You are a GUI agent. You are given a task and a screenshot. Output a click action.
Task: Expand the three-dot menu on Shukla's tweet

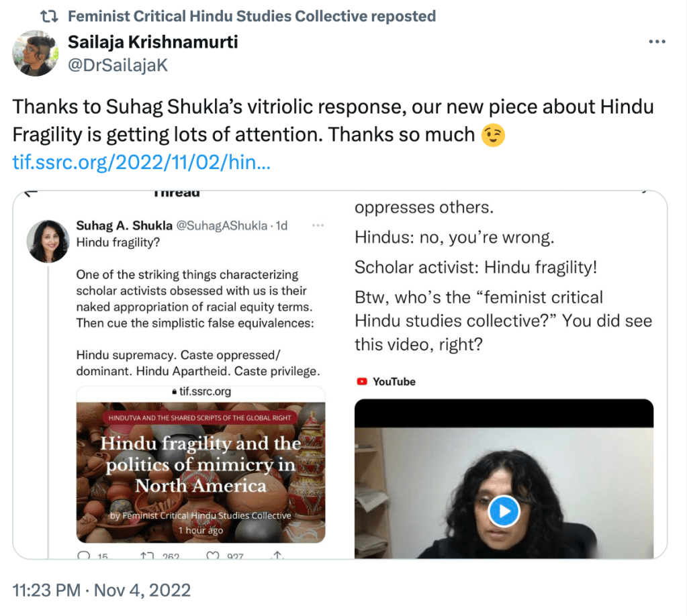319,225
